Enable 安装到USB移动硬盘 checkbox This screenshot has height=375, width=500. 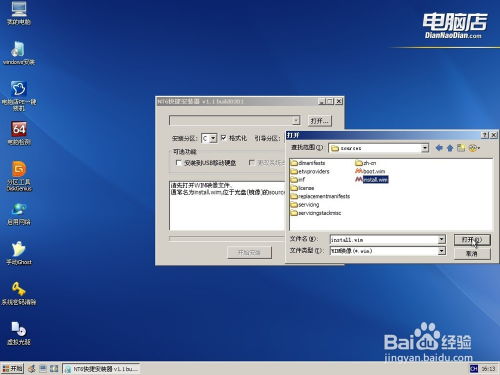click(x=178, y=163)
